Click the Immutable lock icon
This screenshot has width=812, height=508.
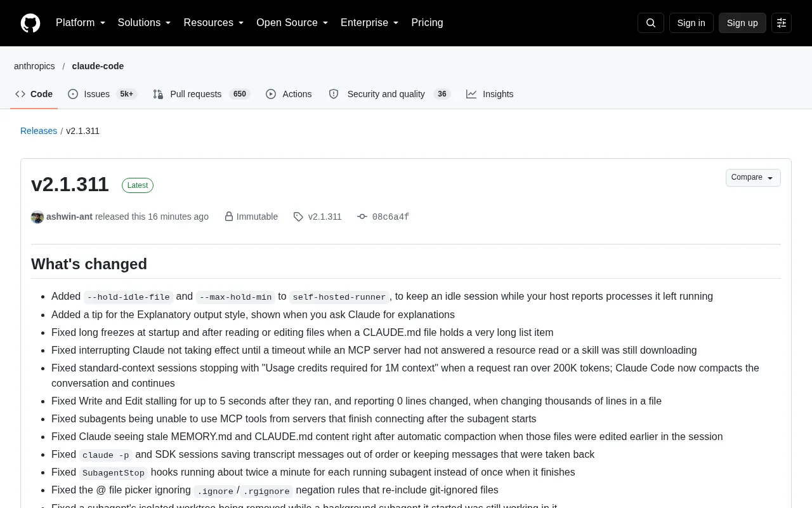(229, 217)
